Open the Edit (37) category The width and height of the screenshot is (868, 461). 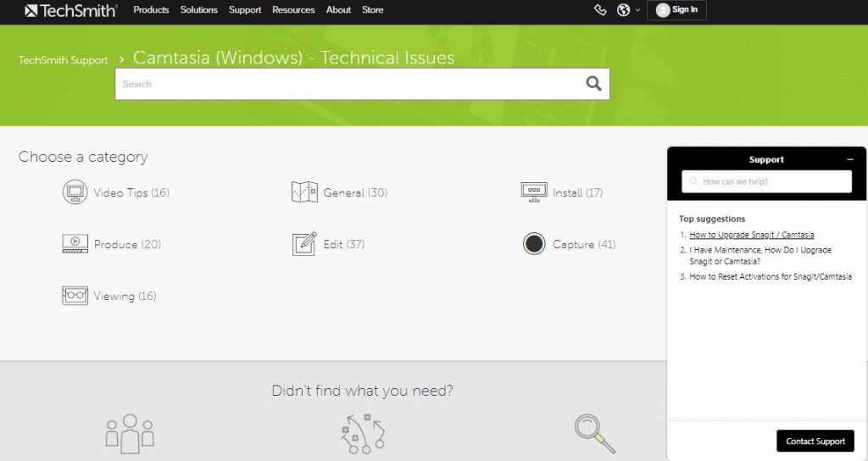coord(344,244)
